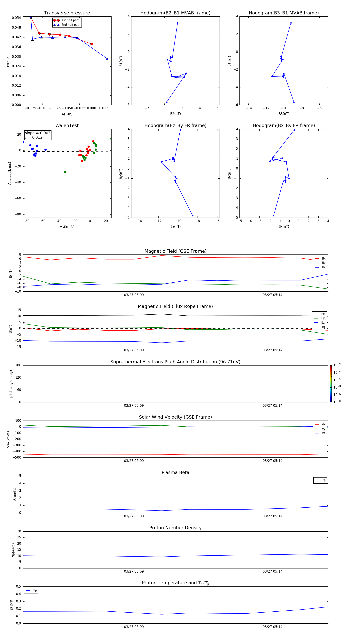
Task: Click the 'Hodogram(Bz_By FR frame)' title
Action: point(175,125)
